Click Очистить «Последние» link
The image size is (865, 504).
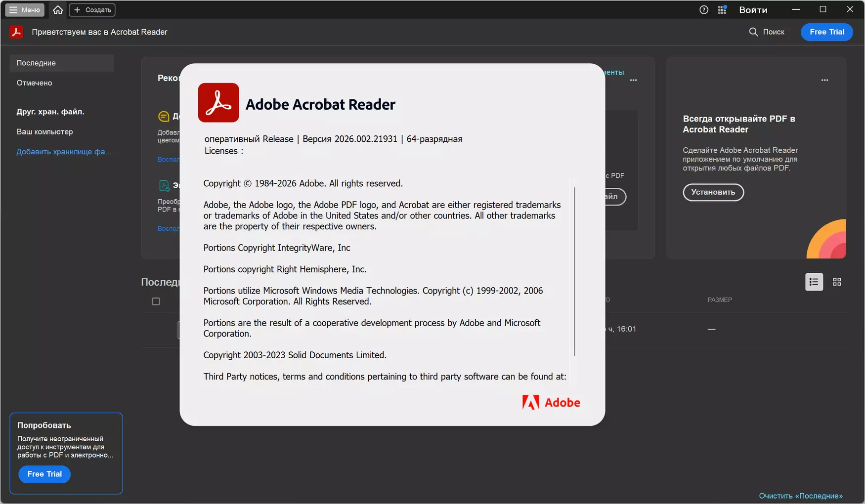(x=801, y=496)
